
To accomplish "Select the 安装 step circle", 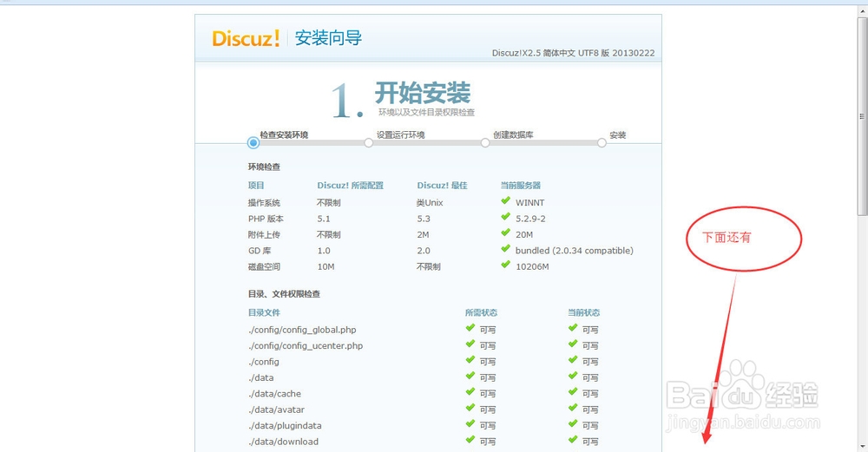I will [x=602, y=143].
